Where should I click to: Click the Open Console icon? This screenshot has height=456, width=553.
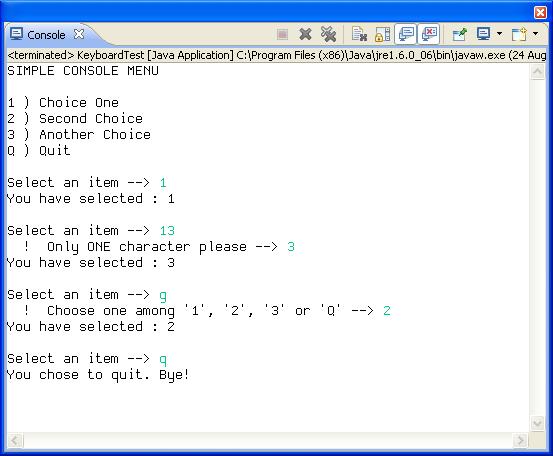tap(519, 34)
